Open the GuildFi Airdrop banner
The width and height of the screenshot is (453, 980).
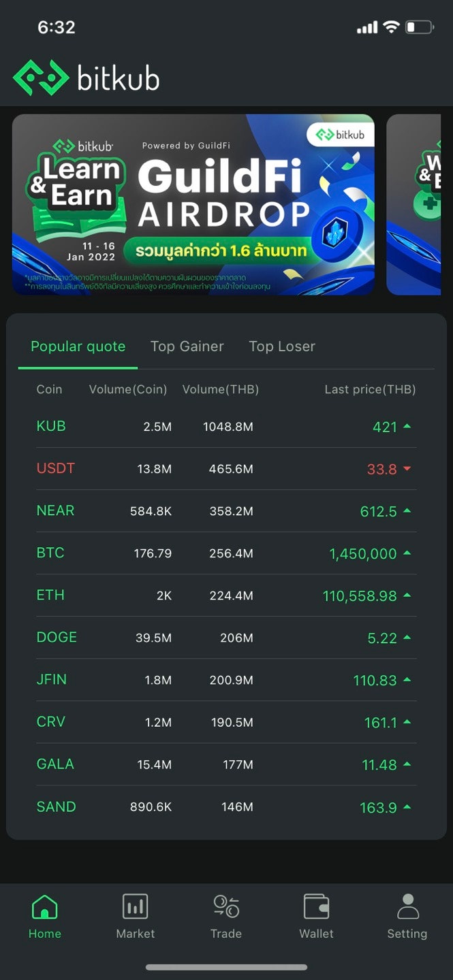click(193, 204)
